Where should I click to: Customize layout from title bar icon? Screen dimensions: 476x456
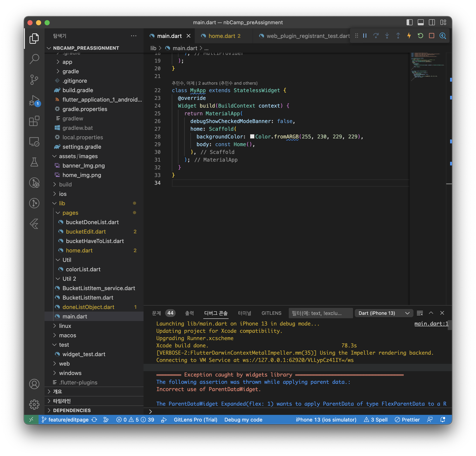point(443,22)
